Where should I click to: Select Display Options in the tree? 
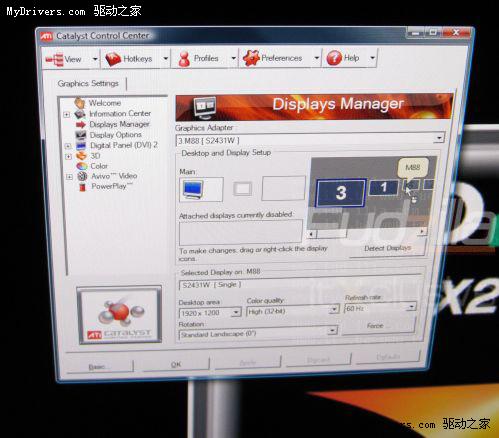pyautogui.click(x=115, y=135)
